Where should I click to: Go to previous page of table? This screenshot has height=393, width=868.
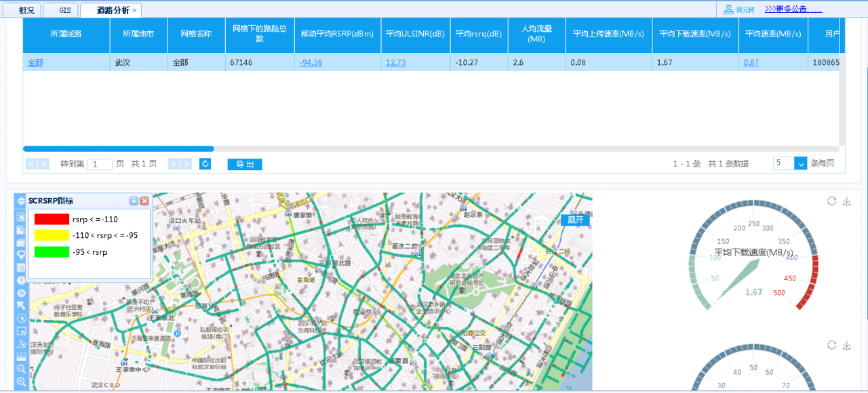tap(43, 164)
